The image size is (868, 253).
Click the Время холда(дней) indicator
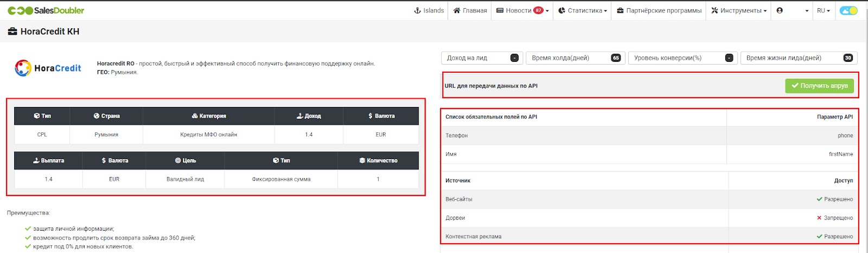click(x=576, y=58)
